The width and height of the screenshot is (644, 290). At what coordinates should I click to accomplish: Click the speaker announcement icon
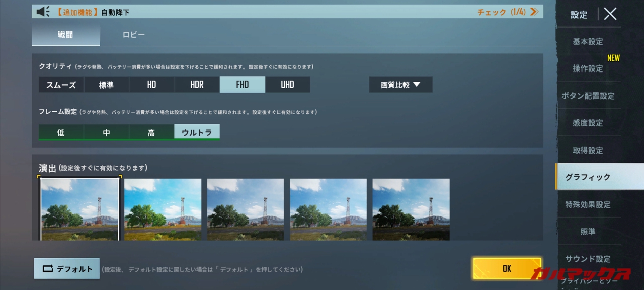coord(43,12)
